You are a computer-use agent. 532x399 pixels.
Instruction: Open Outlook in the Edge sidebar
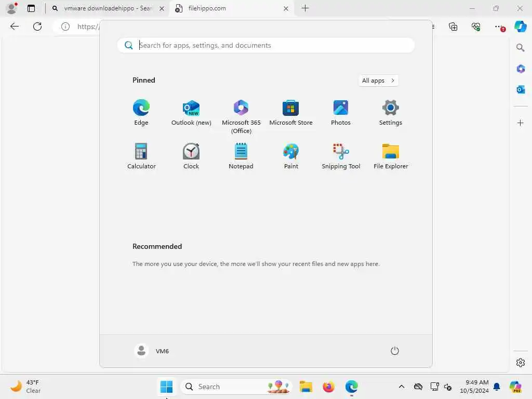pyautogui.click(x=521, y=89)
